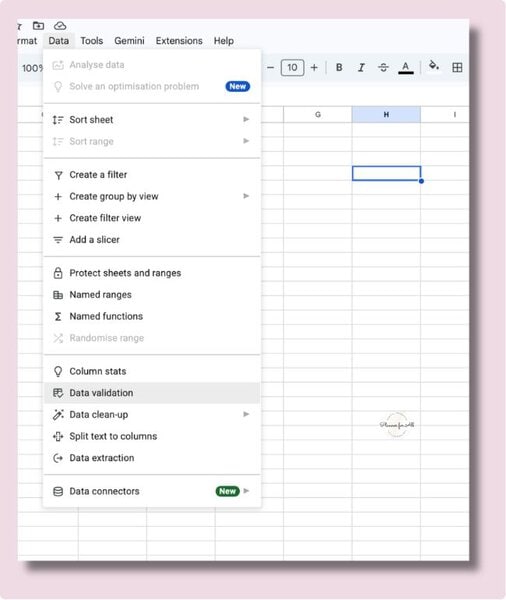Viewport: 506px width, 600px height.
Task: Click the selected cell in column H
Action: (386, 173)
